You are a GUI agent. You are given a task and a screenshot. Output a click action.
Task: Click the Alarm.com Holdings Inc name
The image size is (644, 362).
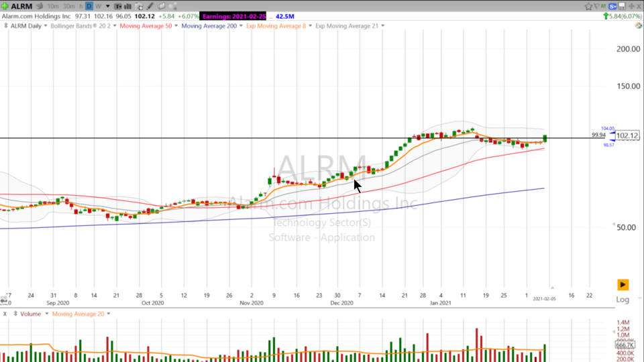coord(36,16)
